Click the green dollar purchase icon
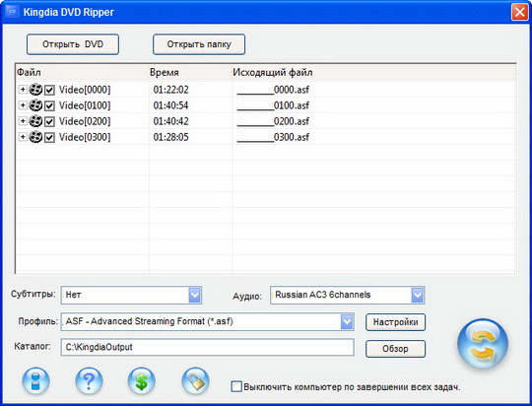Image resolution: width=532 pixels, height=406 pixels. click(x=142, y=381)
